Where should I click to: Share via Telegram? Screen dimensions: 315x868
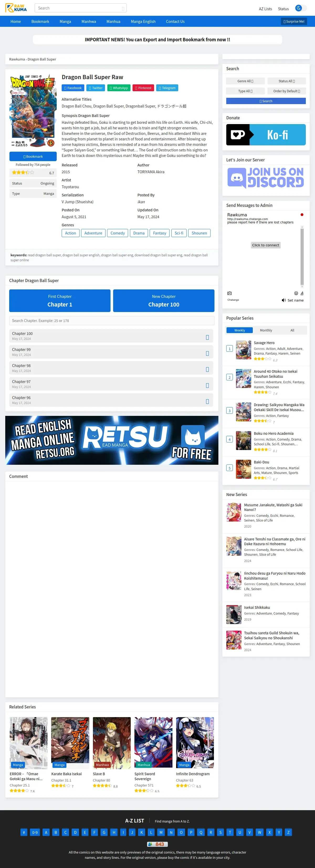pyautogui.click(x=167, y=88)
